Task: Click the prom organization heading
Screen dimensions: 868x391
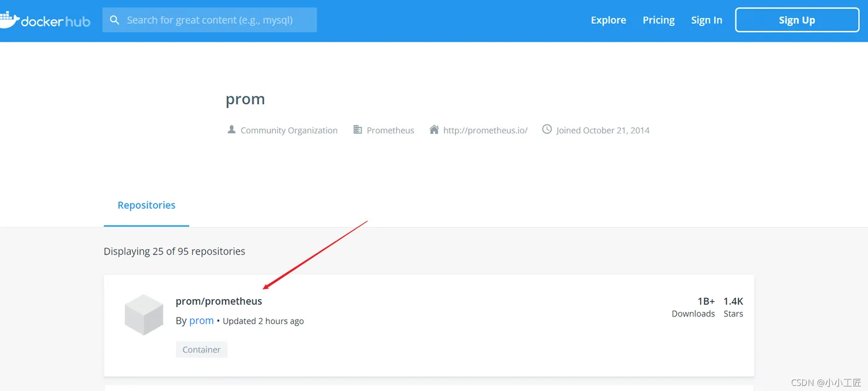Action: click(x=246, y=99)
